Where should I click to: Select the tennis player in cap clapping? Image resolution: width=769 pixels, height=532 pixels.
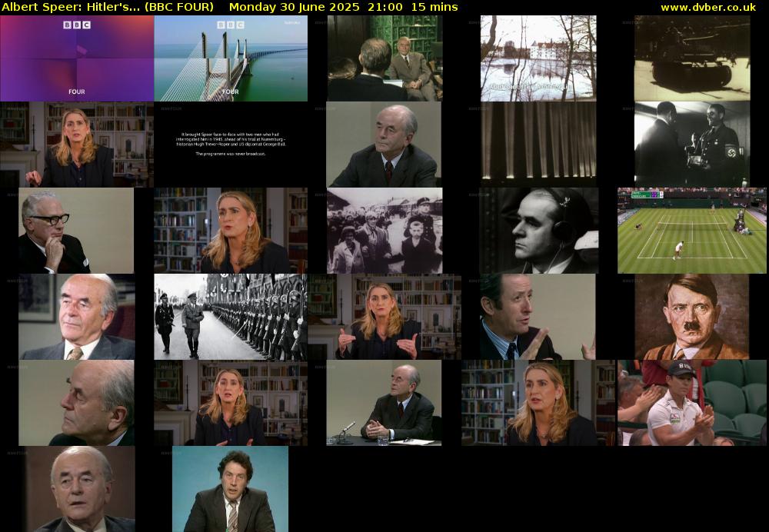692,403
